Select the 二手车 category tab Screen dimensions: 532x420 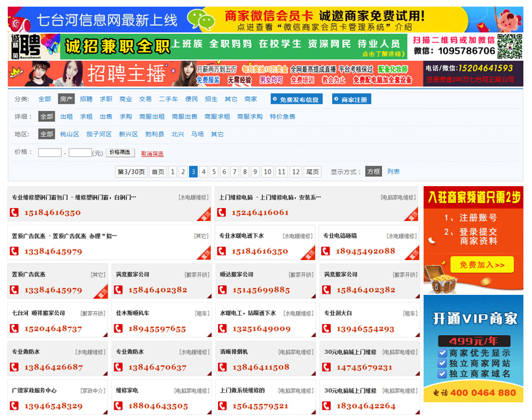click(168, 99)
